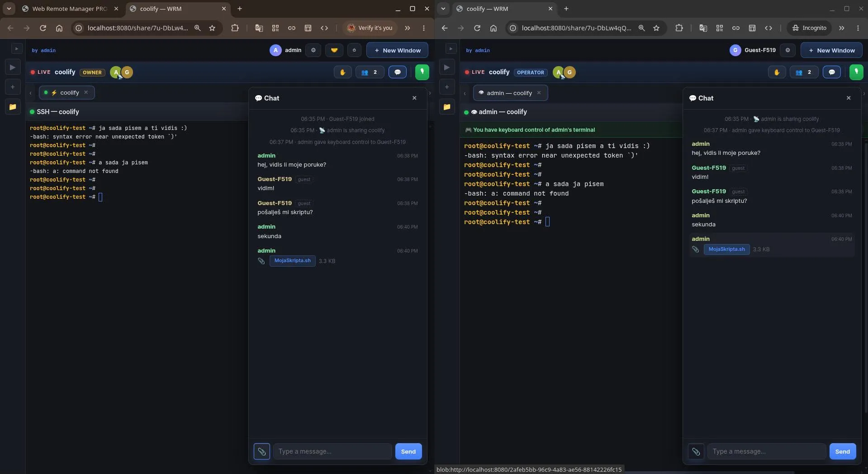Download MojaSkripta.sh in guest chat

(x=727, y=249)
